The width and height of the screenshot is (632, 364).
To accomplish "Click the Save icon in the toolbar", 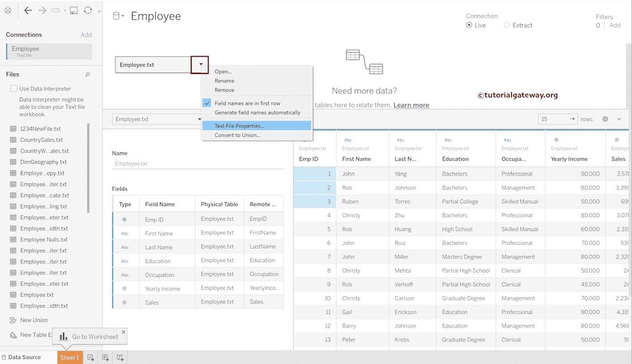I will pos(73,10).
